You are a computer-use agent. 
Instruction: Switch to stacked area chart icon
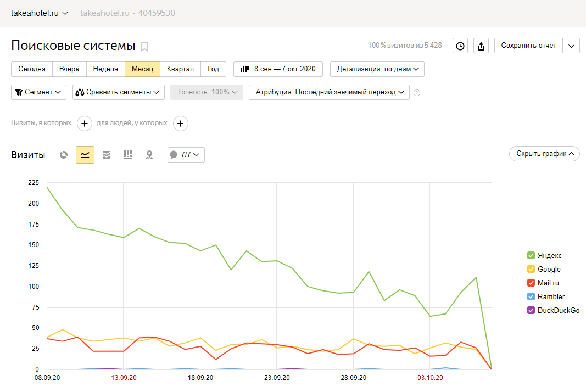pyautogui.click(x=107, y=155)
